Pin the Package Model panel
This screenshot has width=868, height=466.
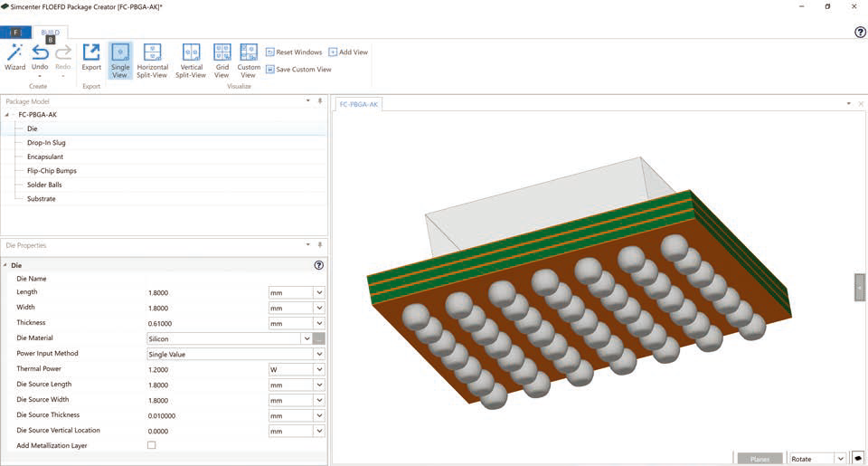(x=320, y=101)
